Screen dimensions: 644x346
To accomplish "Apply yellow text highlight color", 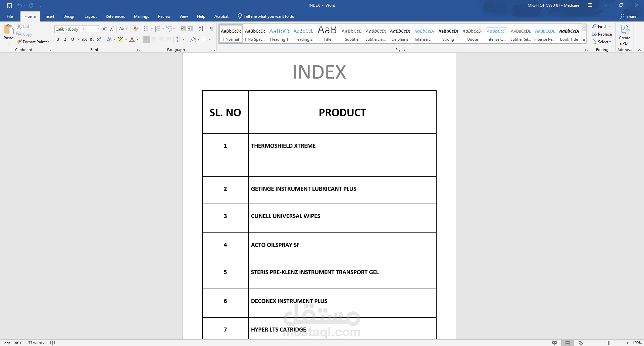I will [x=120, y=39].
